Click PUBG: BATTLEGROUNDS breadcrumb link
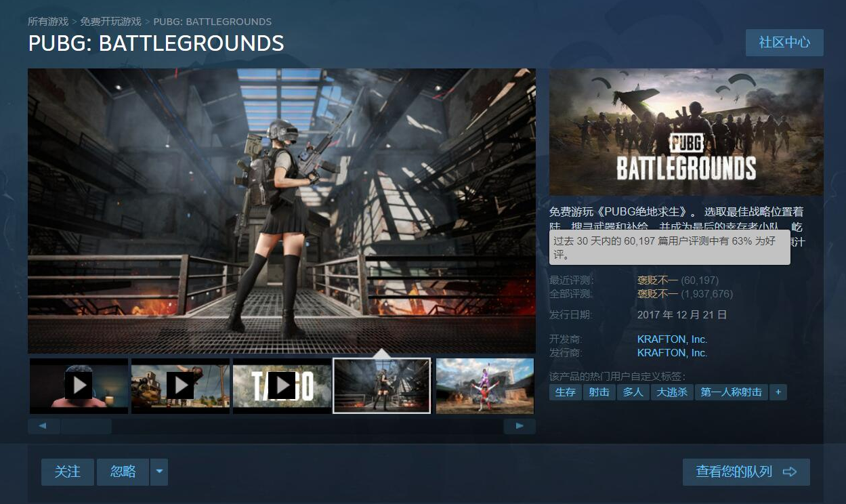Screen dimensions: 846x504 click(213, 22)
